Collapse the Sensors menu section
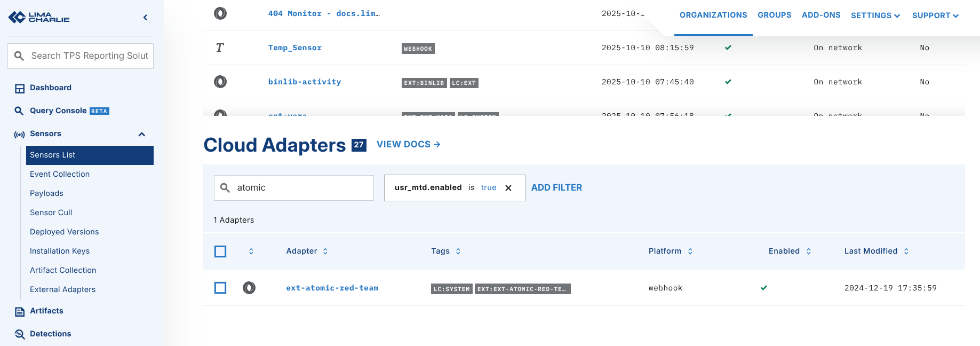 tap(142, 134)
